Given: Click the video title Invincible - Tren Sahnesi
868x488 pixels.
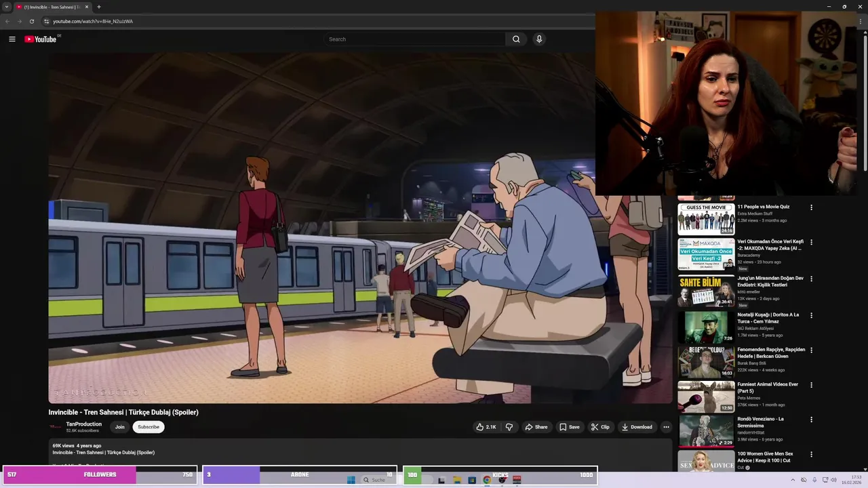Looking at the screenshot, I should tap(123, 412).
